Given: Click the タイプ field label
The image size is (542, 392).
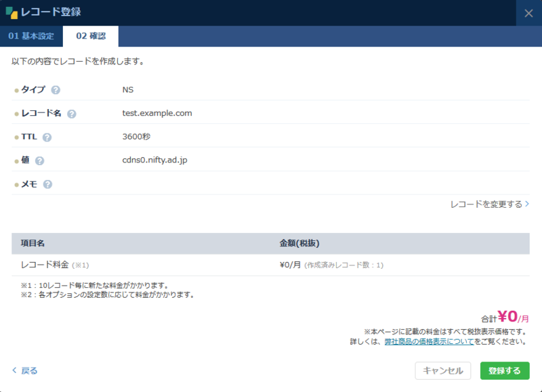Looking at the screenshot, I should coord(33,90).
